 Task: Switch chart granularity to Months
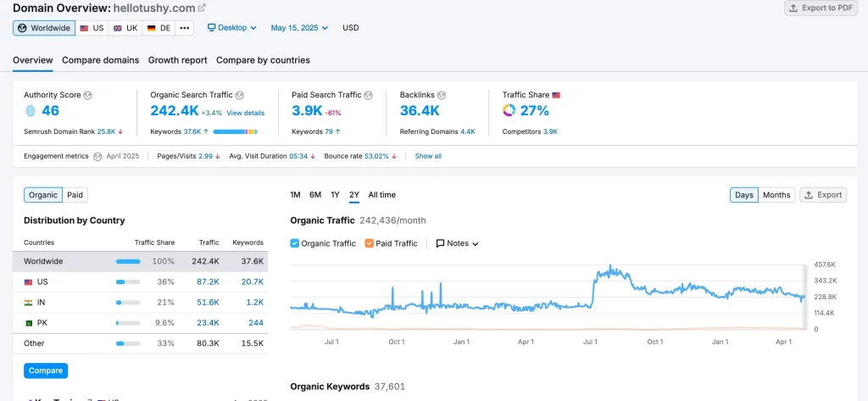[776, 195]
